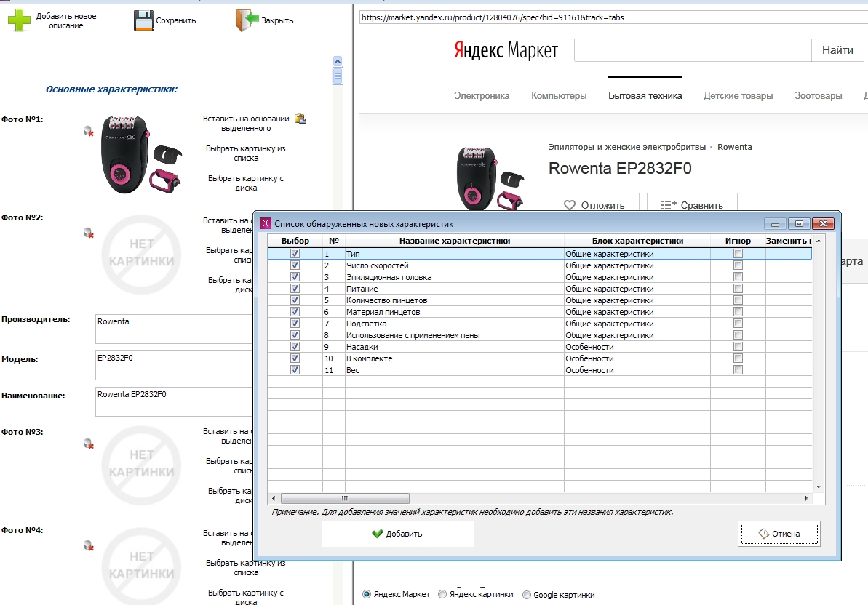Viewport: 868px width, 605px height.
Task: Click the green plus add new description icon
Action: tap(20, 20)
